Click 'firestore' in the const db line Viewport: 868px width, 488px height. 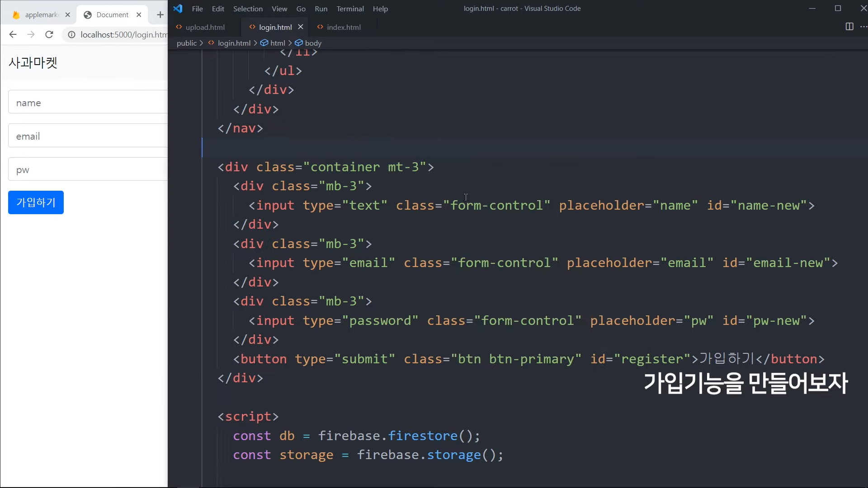click(x=423, y=436)
